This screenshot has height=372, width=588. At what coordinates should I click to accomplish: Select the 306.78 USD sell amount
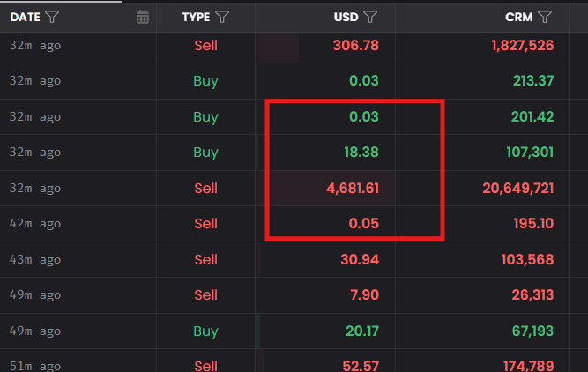pyautogui.click(x=356, y=45)
